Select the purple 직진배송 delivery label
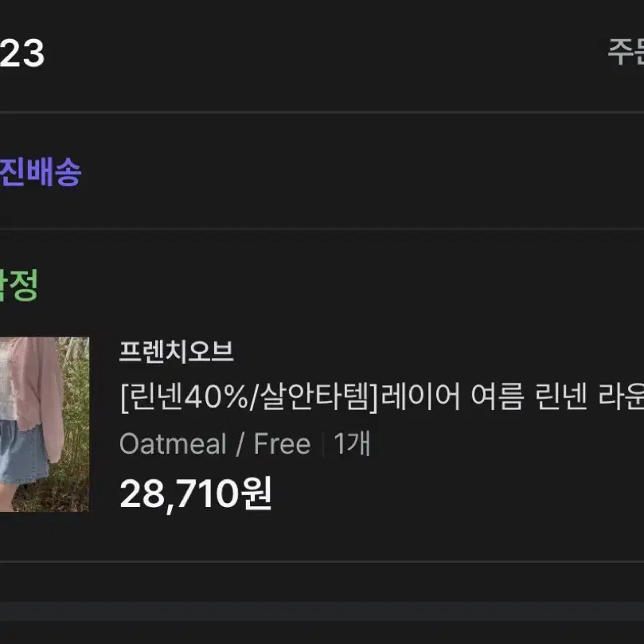Screen dimensions: 644x644 point(41,172)
